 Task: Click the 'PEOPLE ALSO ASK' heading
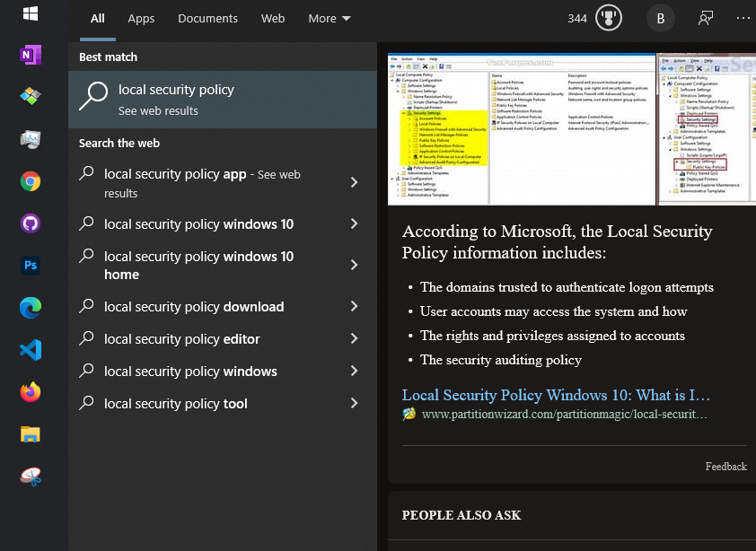tap(462, 515)
